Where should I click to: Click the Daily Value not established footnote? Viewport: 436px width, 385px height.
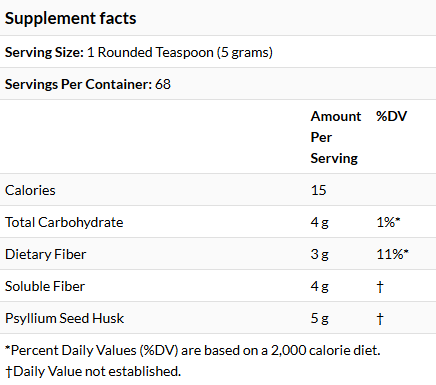pos(93,371)
